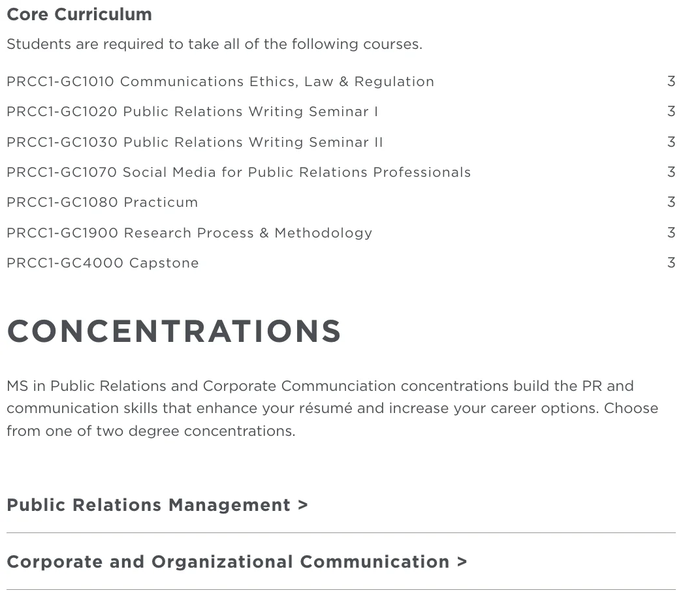Click the PRCC1-GC1080 Practicum course
Image resolution: width=700 pixels, height=599 pixels.
click(x=102, y=202)
